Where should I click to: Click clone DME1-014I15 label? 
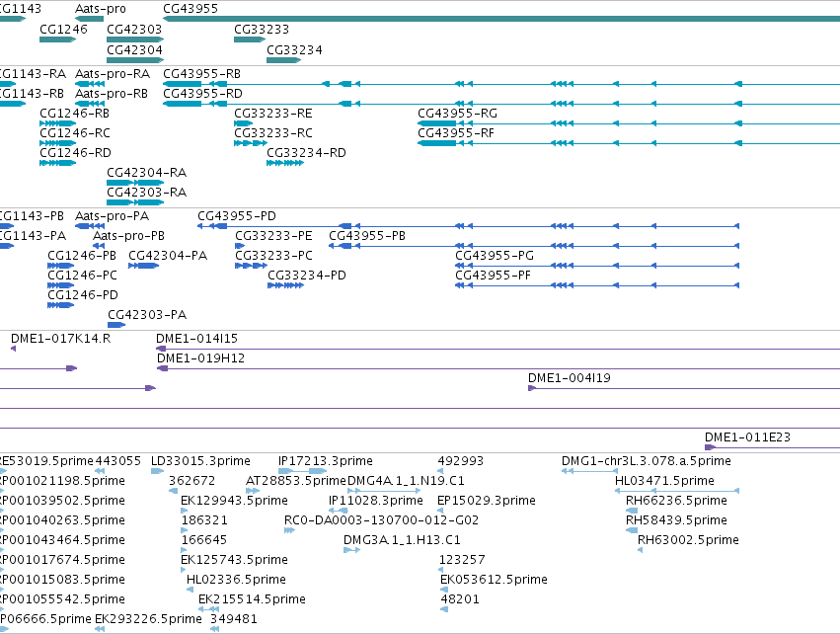(x=196, y=338)
